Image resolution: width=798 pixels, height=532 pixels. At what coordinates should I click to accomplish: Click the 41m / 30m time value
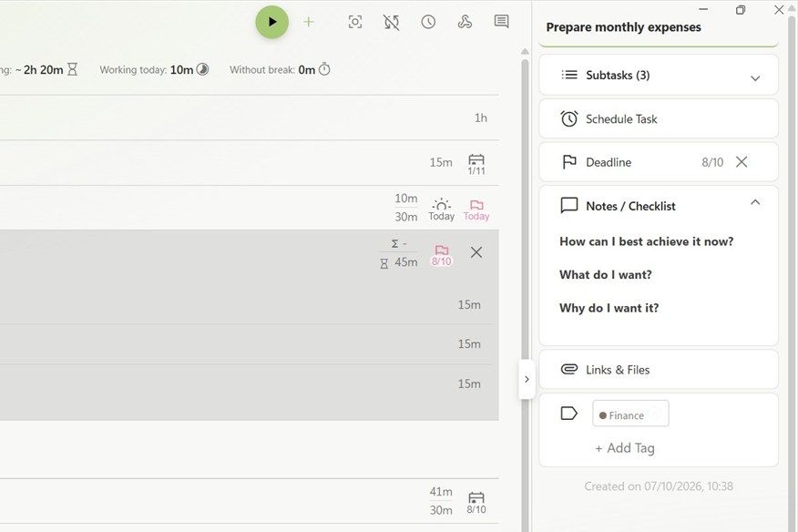tap(441, 501)
